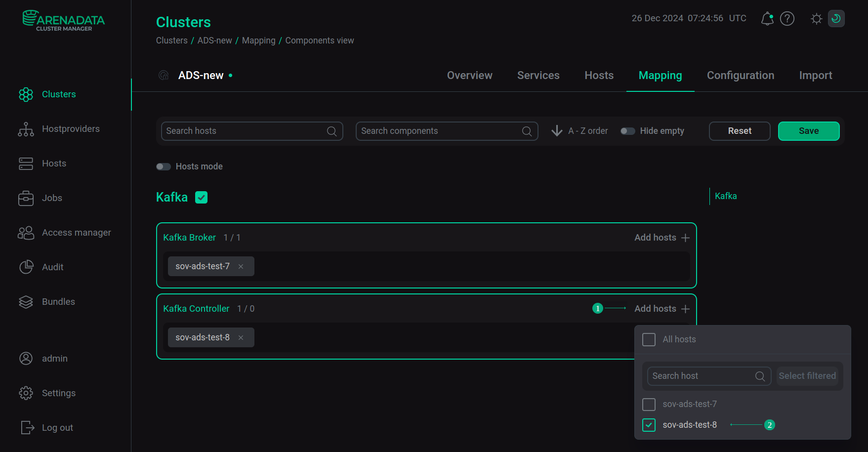Click the magnifier in Search hosts
The image size is (868, 452).
point(332,131)
